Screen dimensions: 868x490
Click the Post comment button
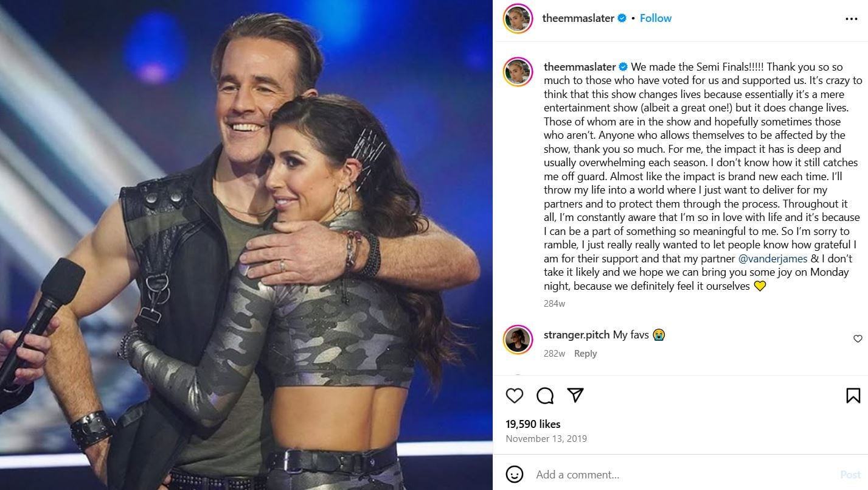point(850,475)
